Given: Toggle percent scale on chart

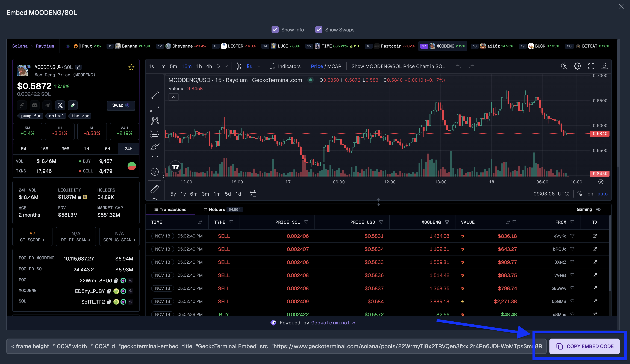Looking at the screenshot, I should point(579,194).
